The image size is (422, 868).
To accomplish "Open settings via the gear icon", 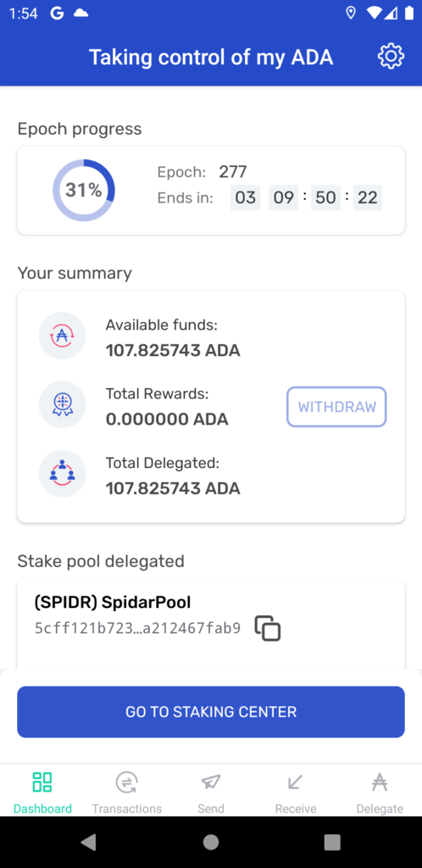I will point(391,57).
